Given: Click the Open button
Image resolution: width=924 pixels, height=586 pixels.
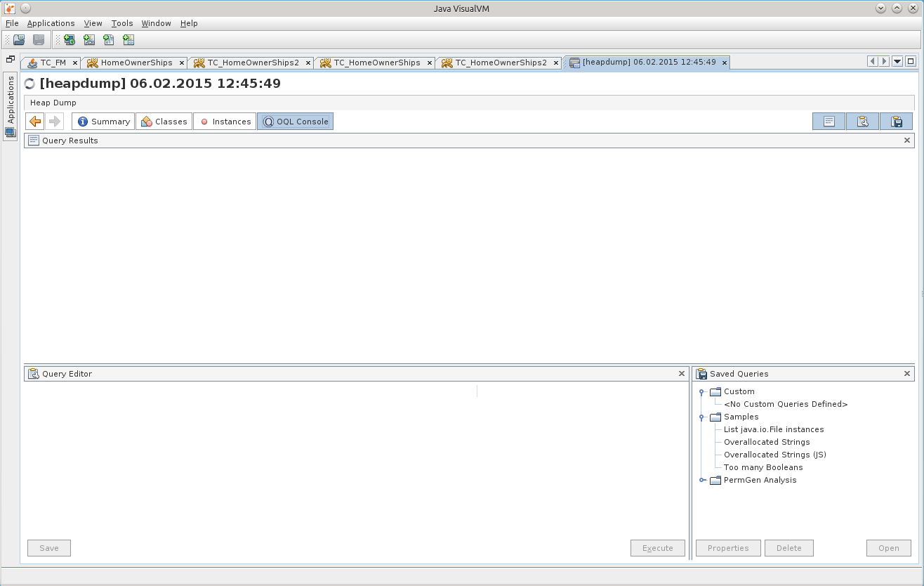Looking at the screenshot, I should coord(889,548).
